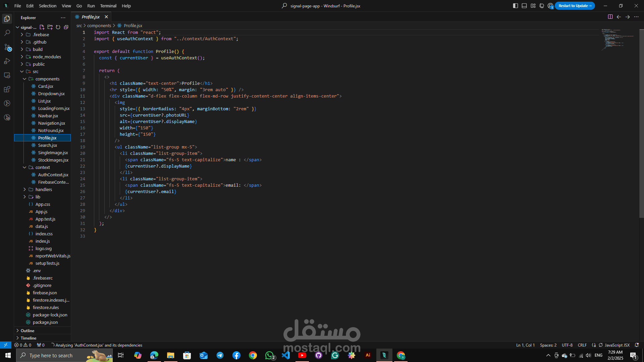The image size is (644, 362).
Task: Open the Source Control view icon
Action: click(7, 47)
